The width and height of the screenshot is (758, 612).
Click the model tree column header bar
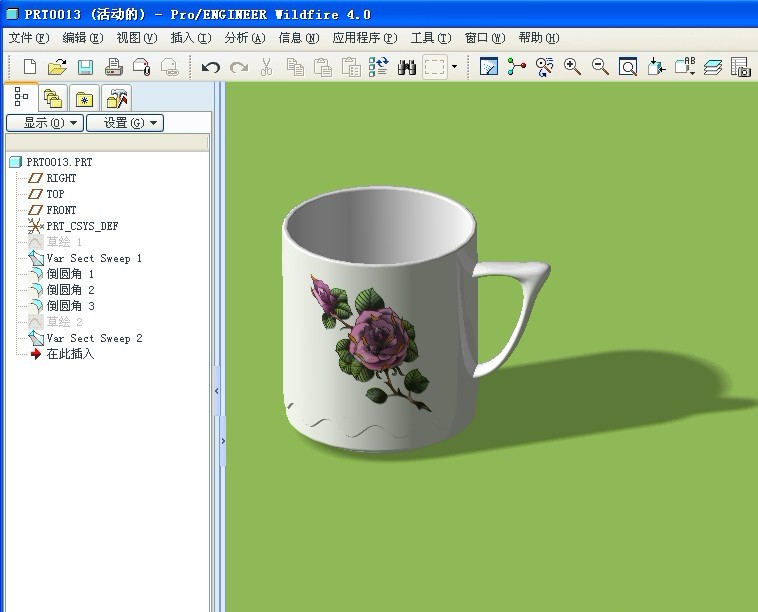click(107, 143)
